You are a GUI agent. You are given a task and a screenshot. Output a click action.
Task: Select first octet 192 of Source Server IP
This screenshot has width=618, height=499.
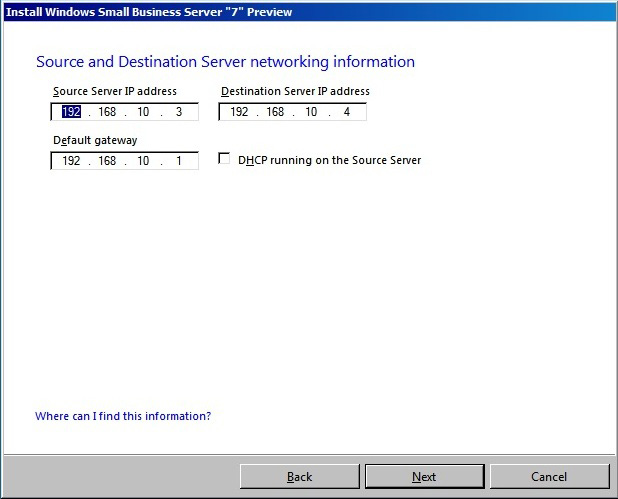(x=71, y=112)
